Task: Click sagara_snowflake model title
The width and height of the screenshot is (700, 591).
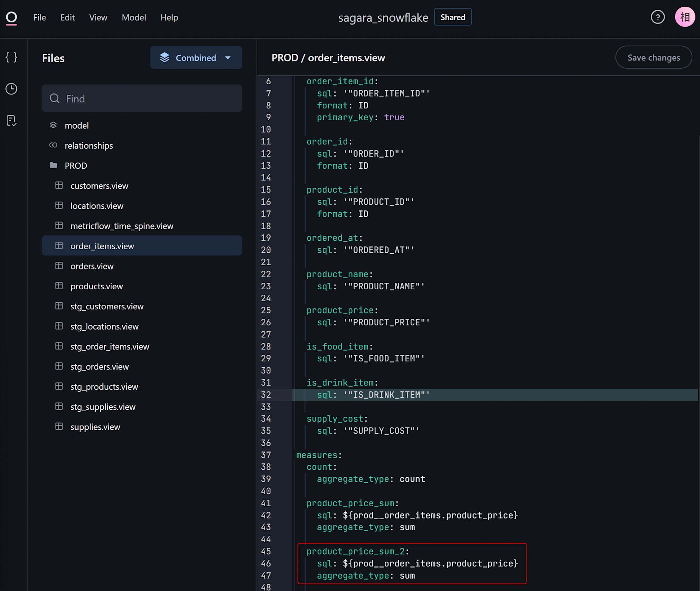Action: click(383, 17)
